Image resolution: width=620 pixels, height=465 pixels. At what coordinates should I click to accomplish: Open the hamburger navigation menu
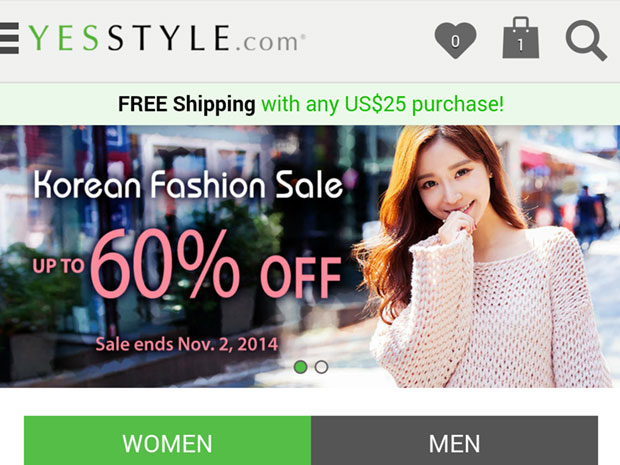[9, 38]
